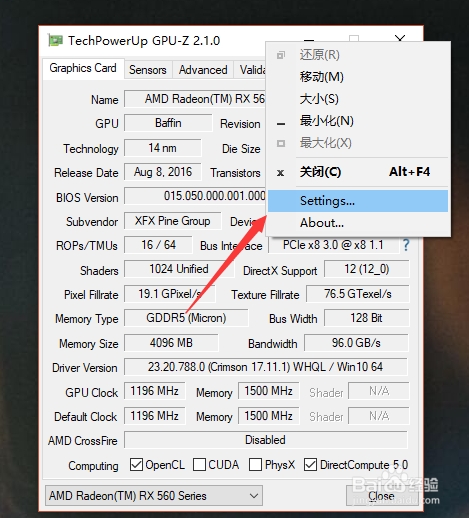
Task: Click the Texture Fillrate 76.5 GTexel/s field
Action: coord(358,294)
